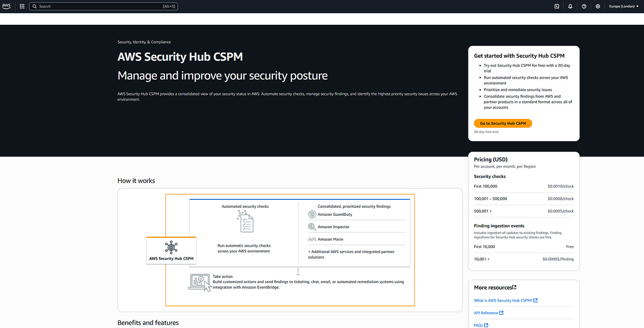644x328 pixels.
Task: Open the notifications bell icon
Action: (571, 6)
